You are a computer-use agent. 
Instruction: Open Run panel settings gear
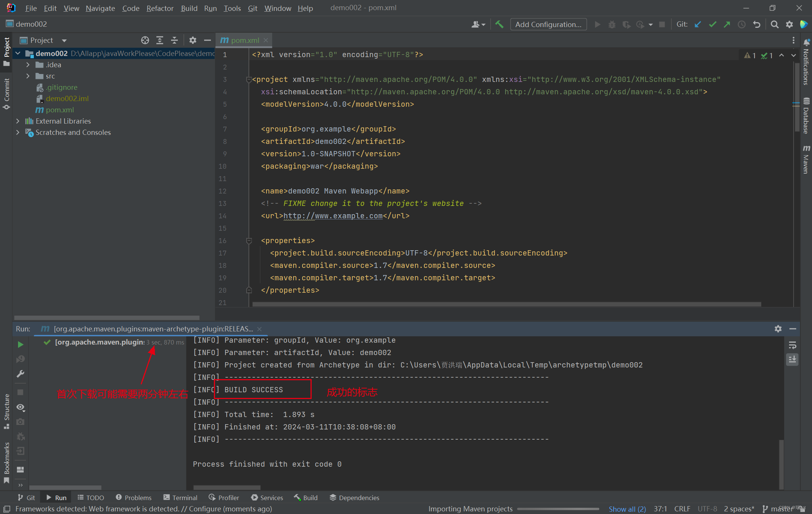click(778, 329)
